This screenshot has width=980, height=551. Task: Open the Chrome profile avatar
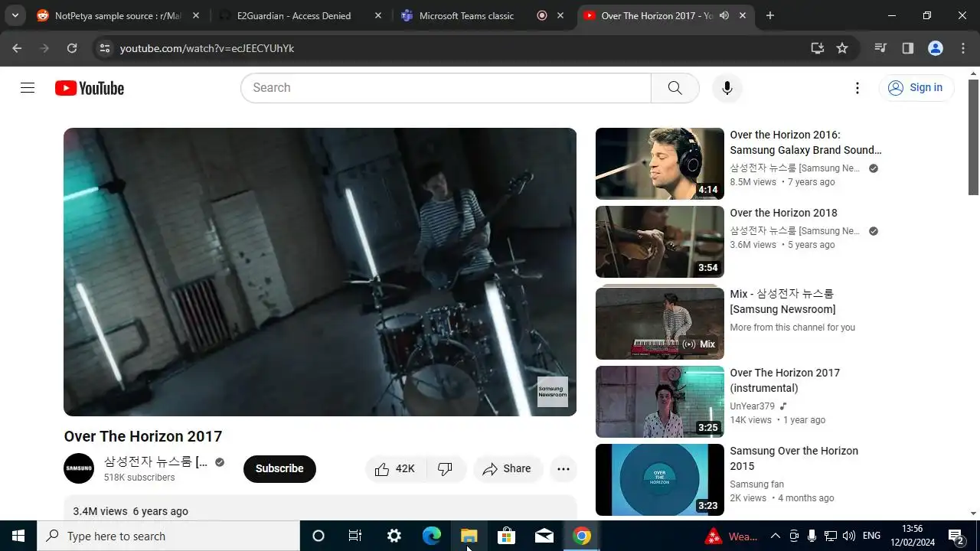coord(936,48)
